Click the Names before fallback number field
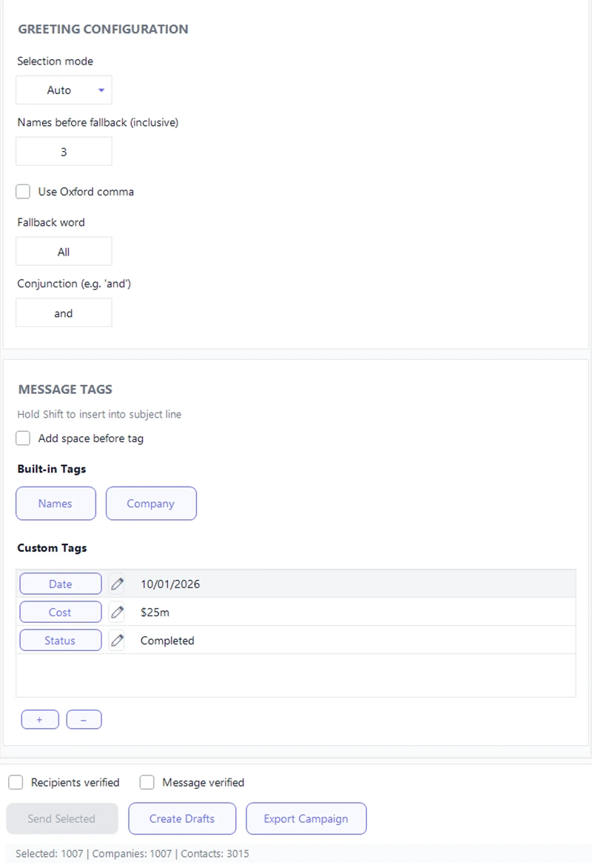 [64, 152]
